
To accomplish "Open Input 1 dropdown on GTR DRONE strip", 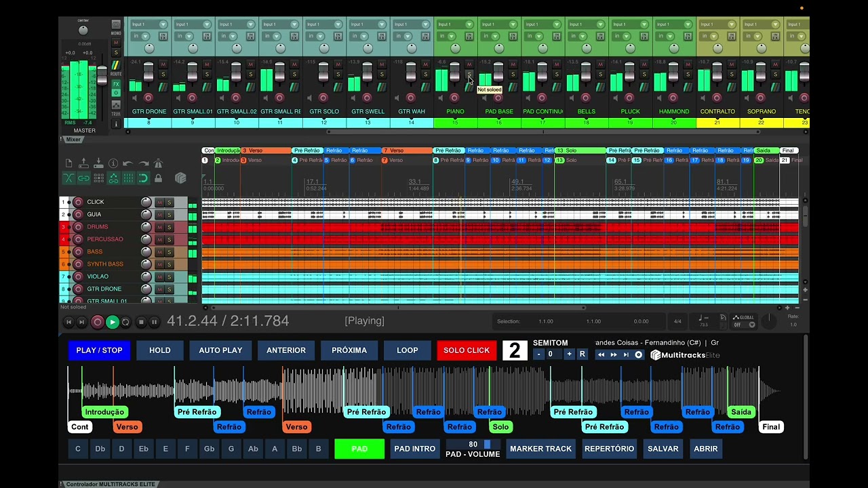I will (149, 24).
